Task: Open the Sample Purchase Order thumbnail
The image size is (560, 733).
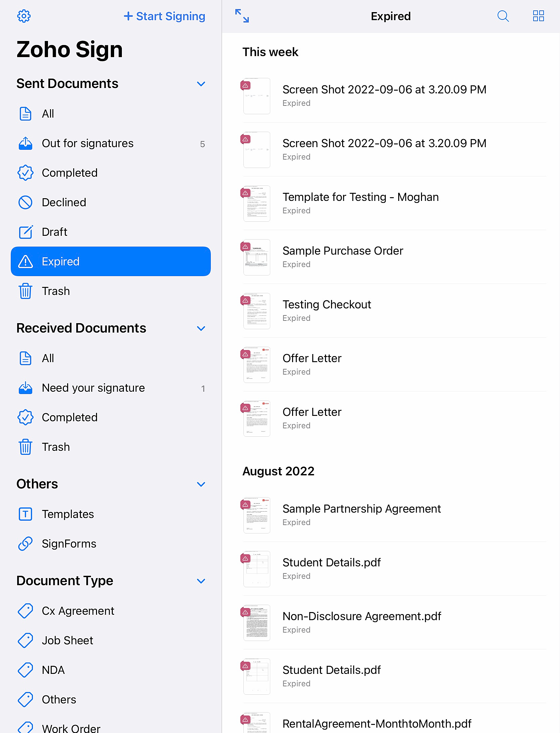Action: [257, 257]
